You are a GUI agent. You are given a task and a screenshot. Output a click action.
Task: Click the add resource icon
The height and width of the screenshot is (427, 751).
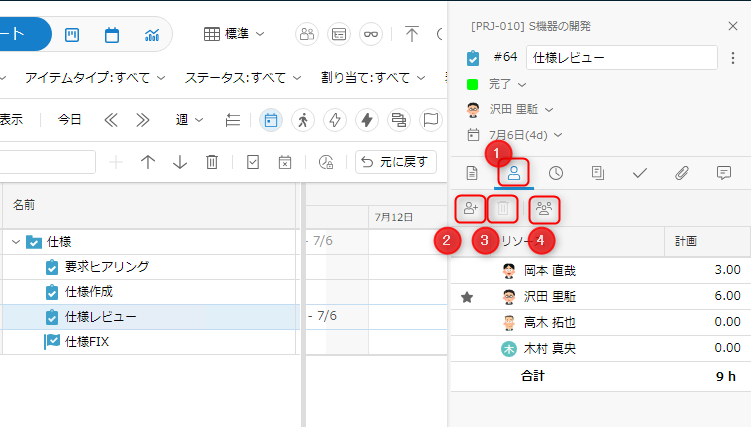click(469, 209)
